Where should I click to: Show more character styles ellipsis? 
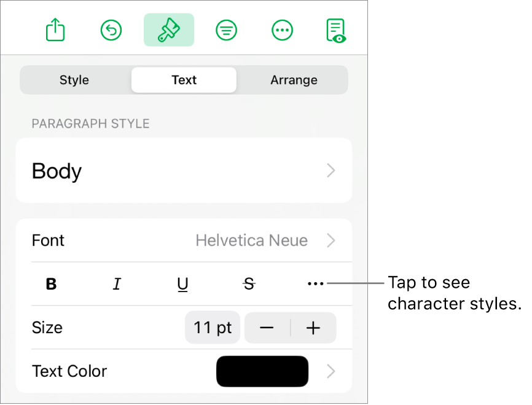point(315,284)
